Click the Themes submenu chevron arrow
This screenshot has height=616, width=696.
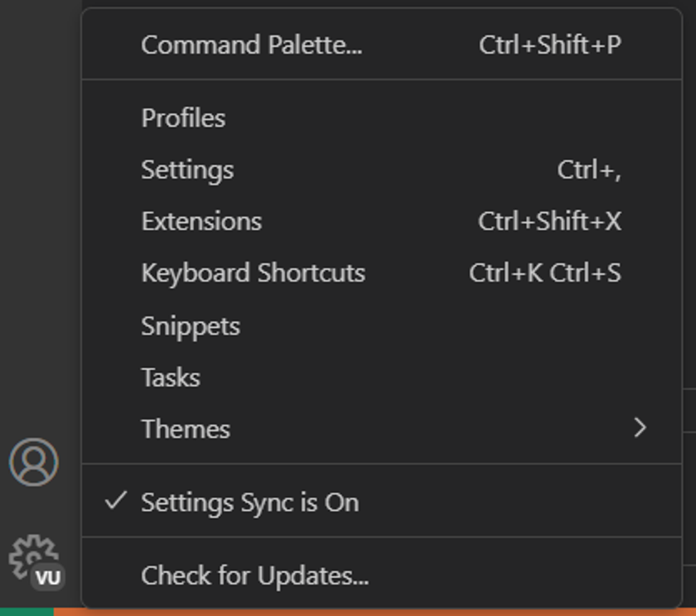coord(639,429)
